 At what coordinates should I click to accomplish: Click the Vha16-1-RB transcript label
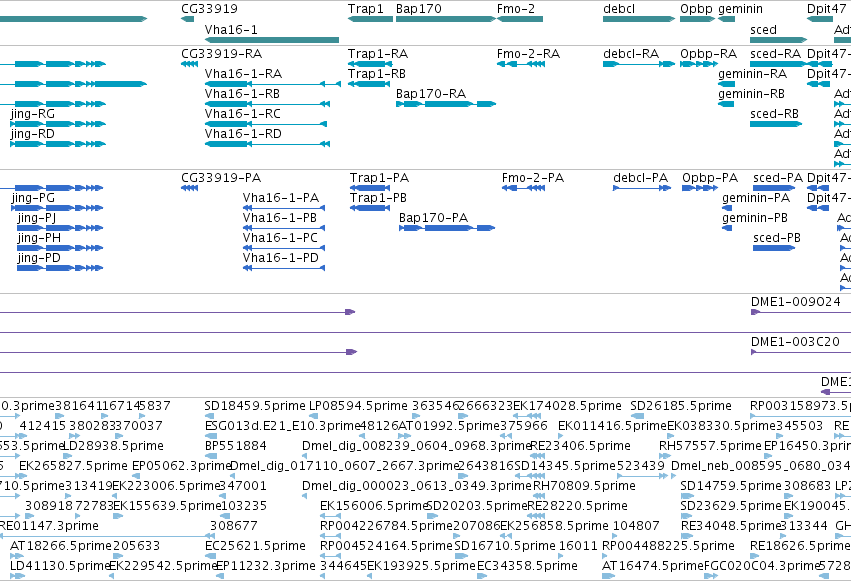pos(242,94)
